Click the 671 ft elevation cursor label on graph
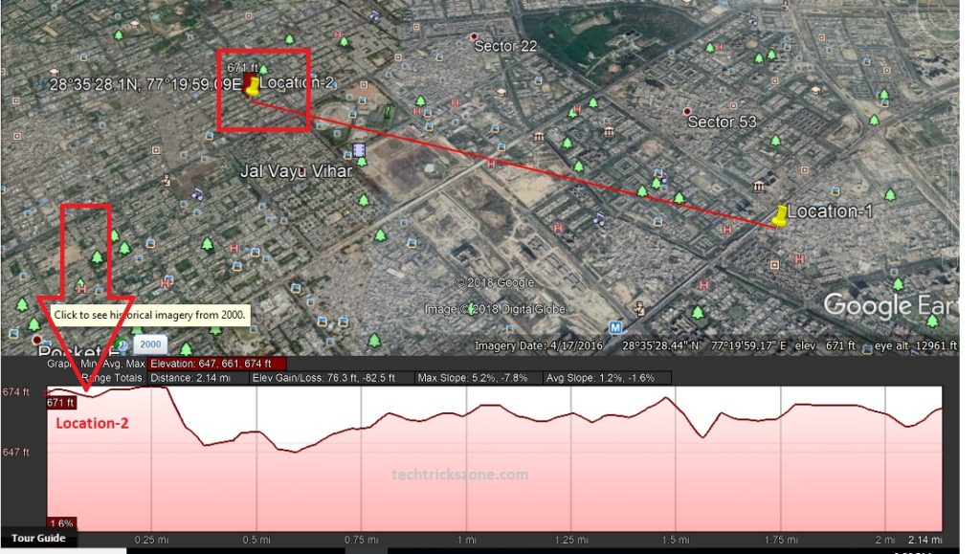Viewport: 980px width, 554px height. pyautogui.click(x=60, y=403)
